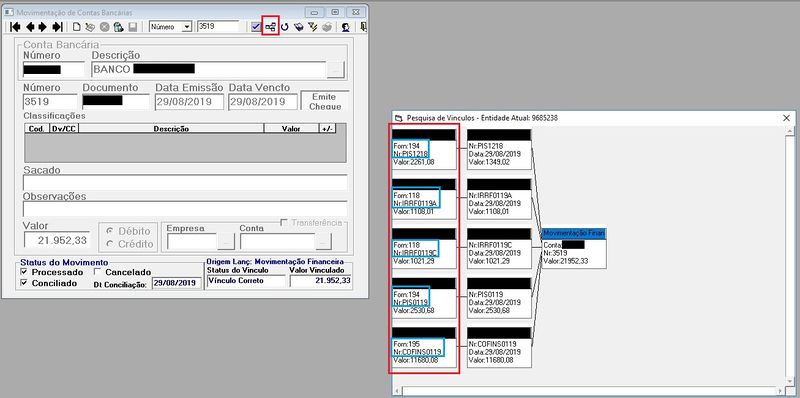Image resolution: width=800 pixels, height=398 pixels.
Task: Click the Valor column header in Classificações
Action: click(291, 129)
